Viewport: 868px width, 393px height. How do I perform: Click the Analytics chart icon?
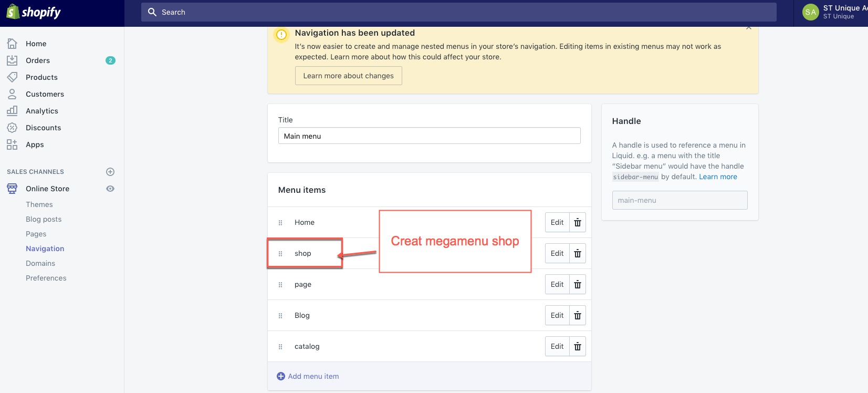(12, 111)
